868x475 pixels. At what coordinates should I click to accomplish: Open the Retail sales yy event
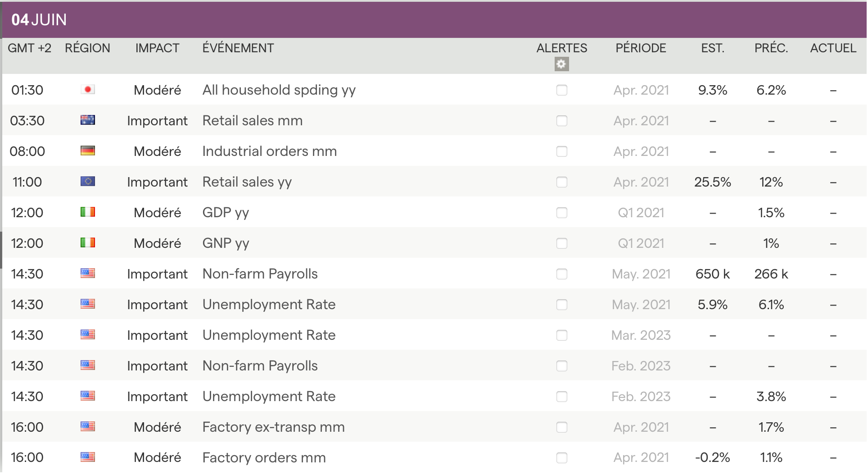[247, 182]
